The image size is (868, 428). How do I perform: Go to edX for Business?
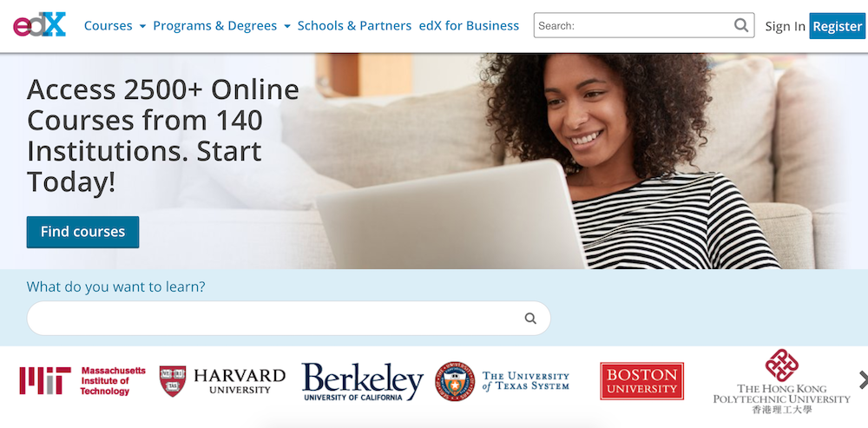pos(469,25)
